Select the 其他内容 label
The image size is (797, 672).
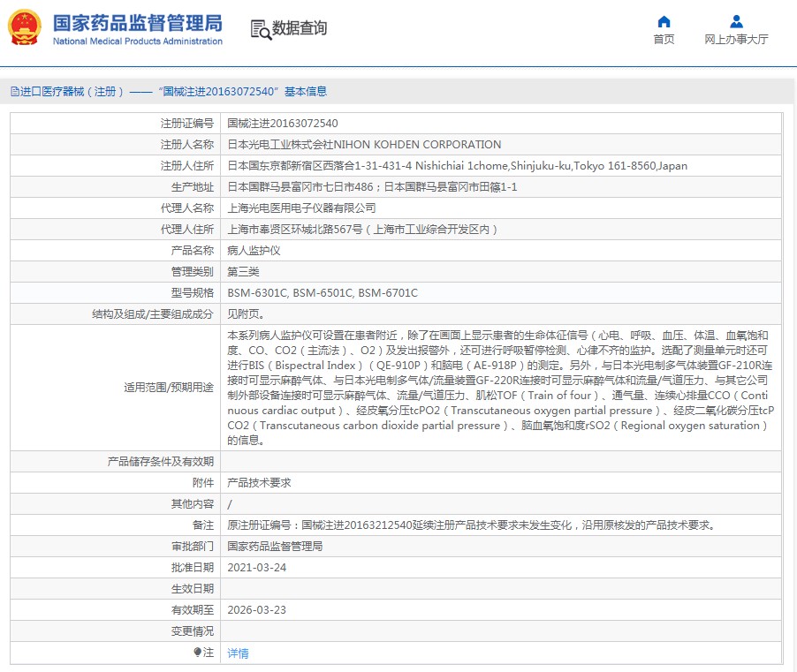tap(193, 504)
